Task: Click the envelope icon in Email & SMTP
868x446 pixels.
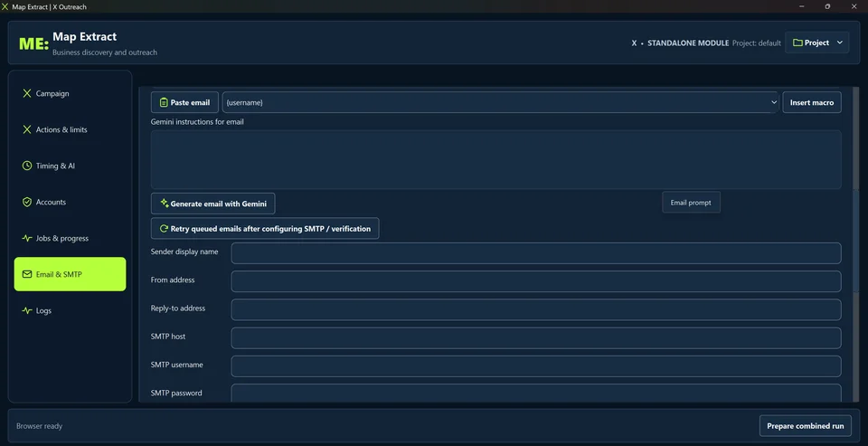Action: [26, 274]
